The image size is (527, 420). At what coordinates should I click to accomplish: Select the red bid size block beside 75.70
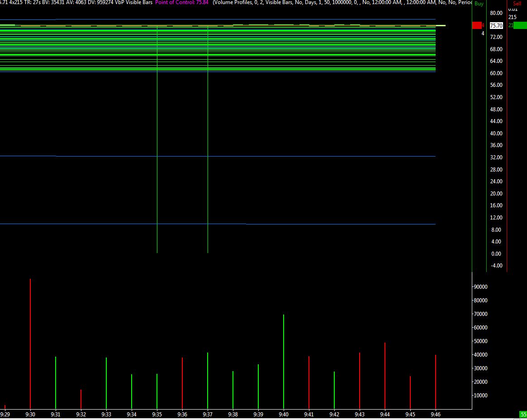point(477,25)
